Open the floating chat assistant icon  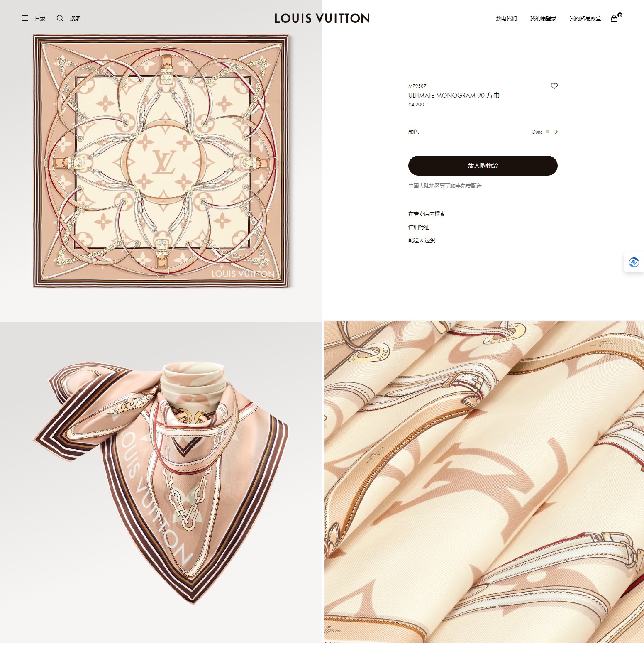pos(634,262)
